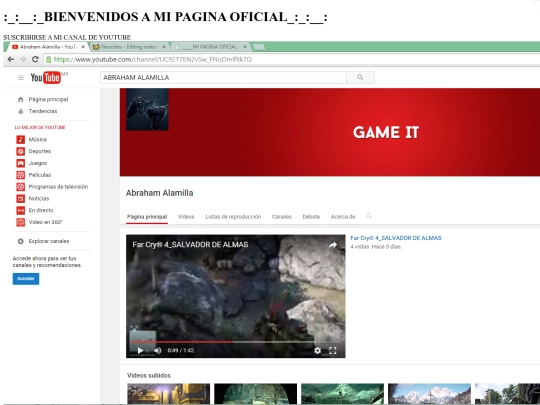Click the share arrow on video
This screenshot has width=540, height=405.
tap(332, 245)
